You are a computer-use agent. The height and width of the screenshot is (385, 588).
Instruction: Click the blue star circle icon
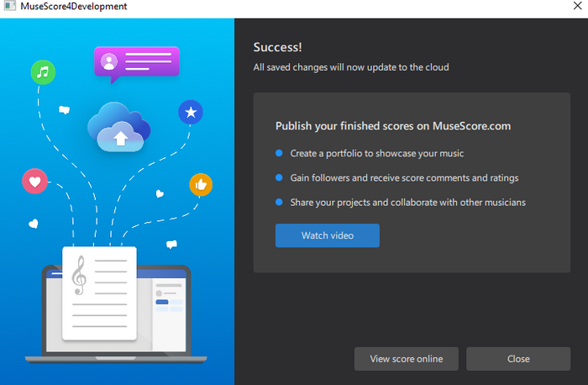191,112
